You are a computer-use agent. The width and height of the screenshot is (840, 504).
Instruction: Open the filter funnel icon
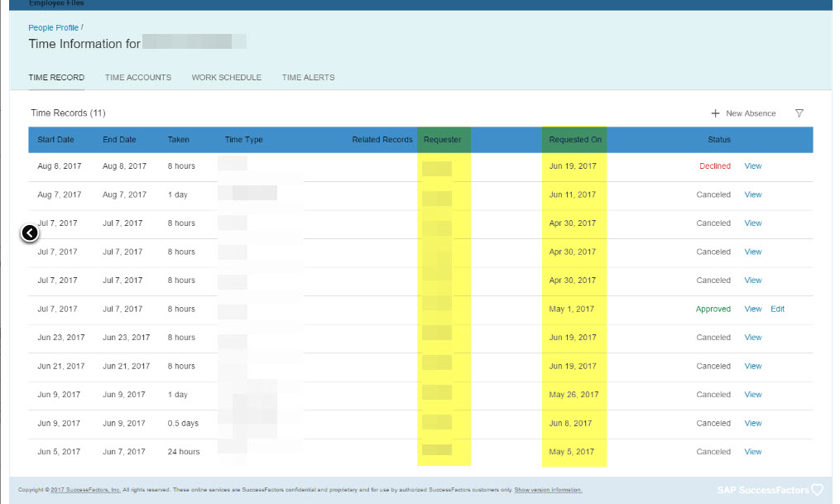799,113
